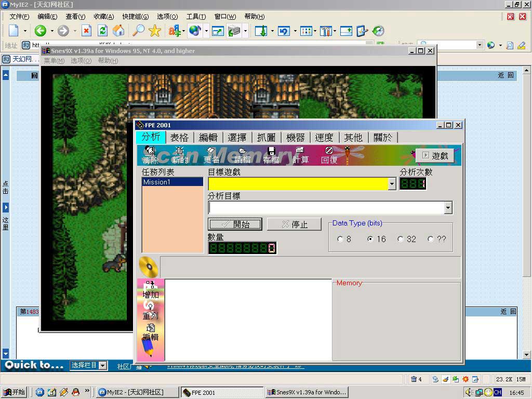532x399 pixels.
Task: Open the Forward button history dropdown arrow
Action: (75, 31)
